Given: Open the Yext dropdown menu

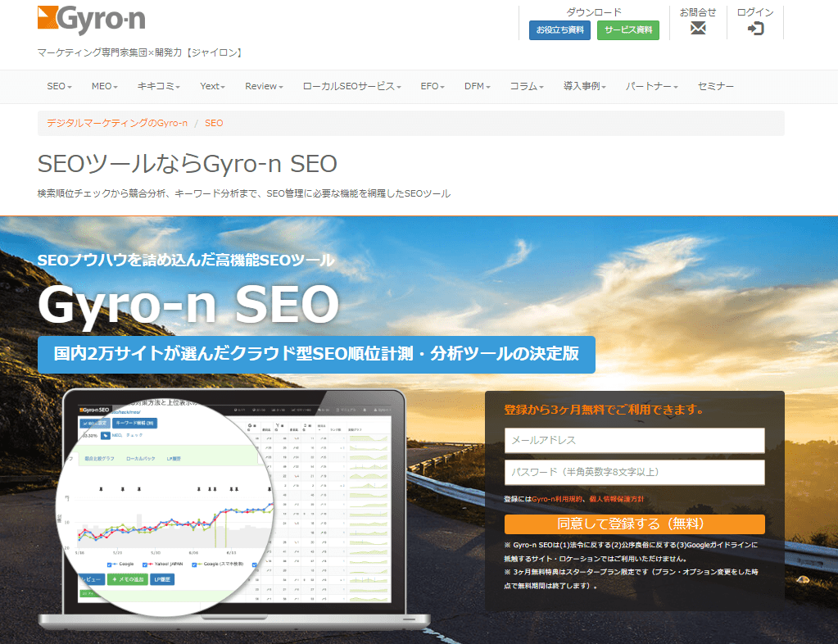Looking at the screenshot, I should coord(212,87).
